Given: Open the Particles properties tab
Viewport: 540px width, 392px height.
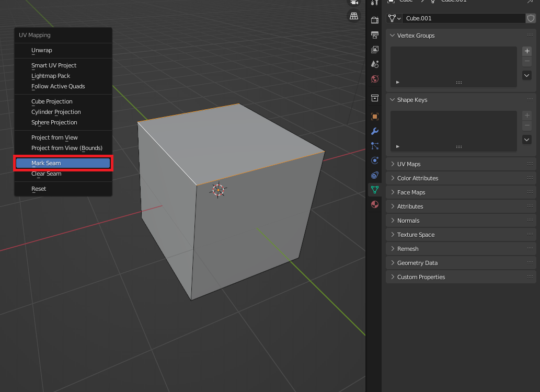Looking at the screenshot, I should click(374, 146).
